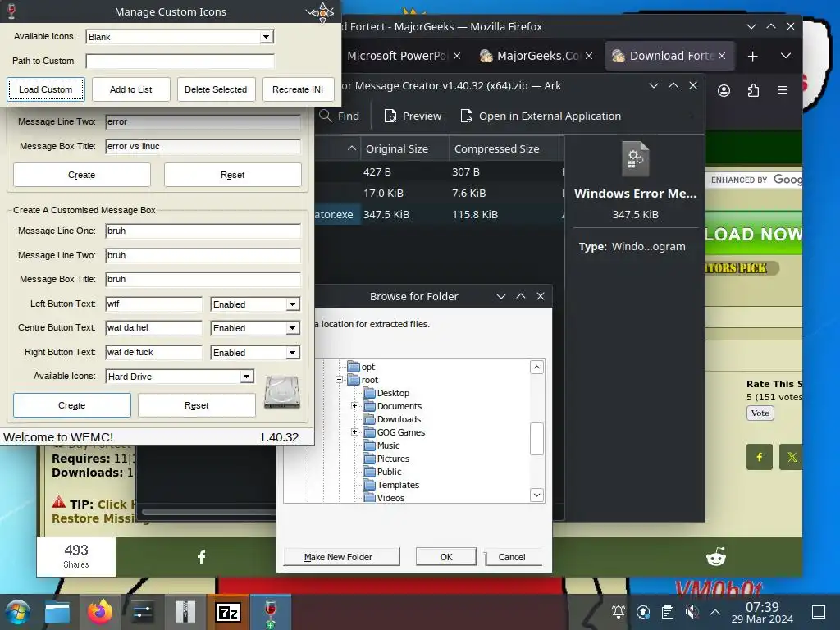Click Reset under customised message box
The image size is (840, 630).
pyautogui.click(x=197, y=405)
